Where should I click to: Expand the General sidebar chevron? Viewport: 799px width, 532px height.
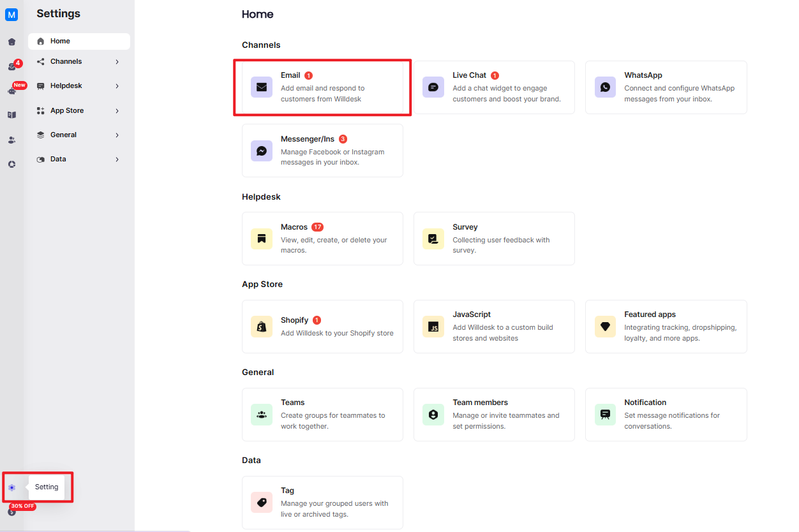click(x=117, y=135)
